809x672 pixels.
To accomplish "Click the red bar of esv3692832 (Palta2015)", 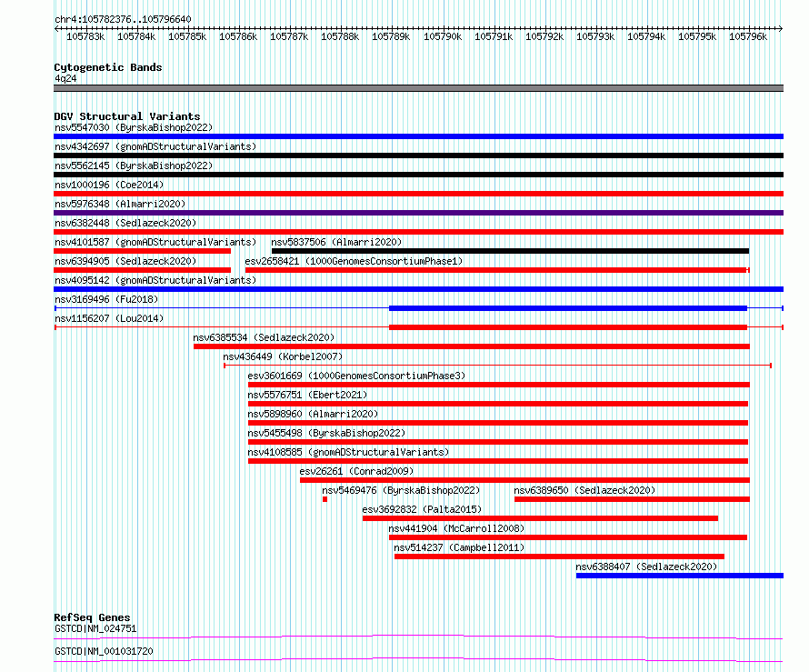I will 540,518.
